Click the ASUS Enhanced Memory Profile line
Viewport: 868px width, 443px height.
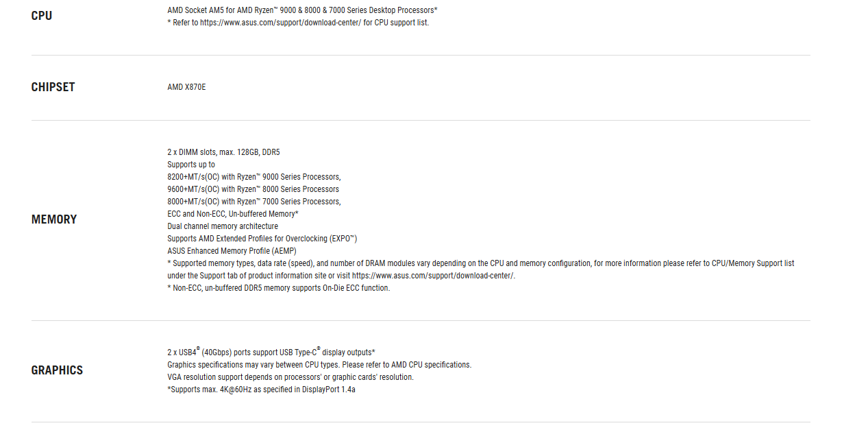tap(232, 251)
